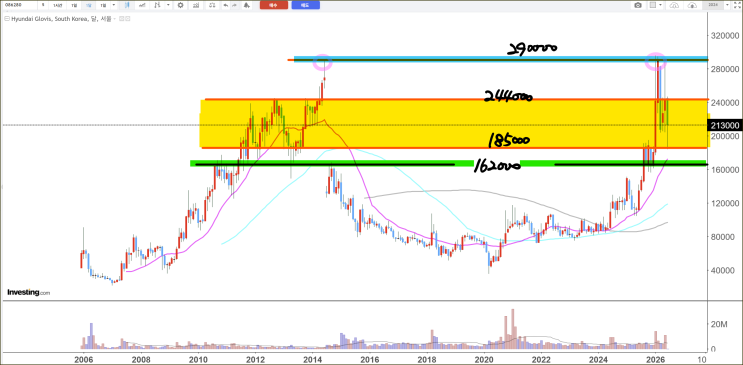Open chart settings gear icon
This screenshot has width=743, height=365.
pos(181,5)
